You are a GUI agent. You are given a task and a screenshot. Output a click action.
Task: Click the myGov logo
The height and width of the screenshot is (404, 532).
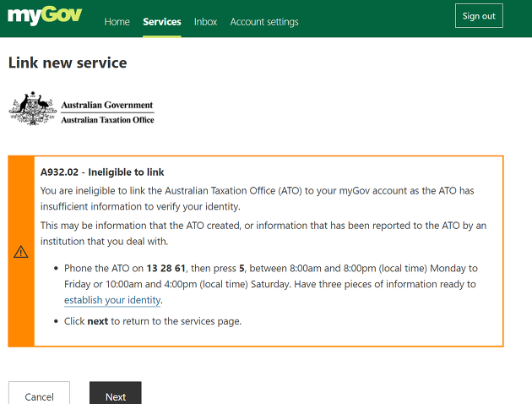point(45,15)
